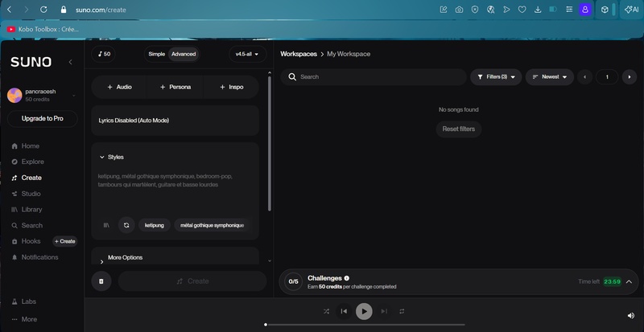Toggle repeat in the player
This screenshot has height=332, width=644.
pos(402,311)
